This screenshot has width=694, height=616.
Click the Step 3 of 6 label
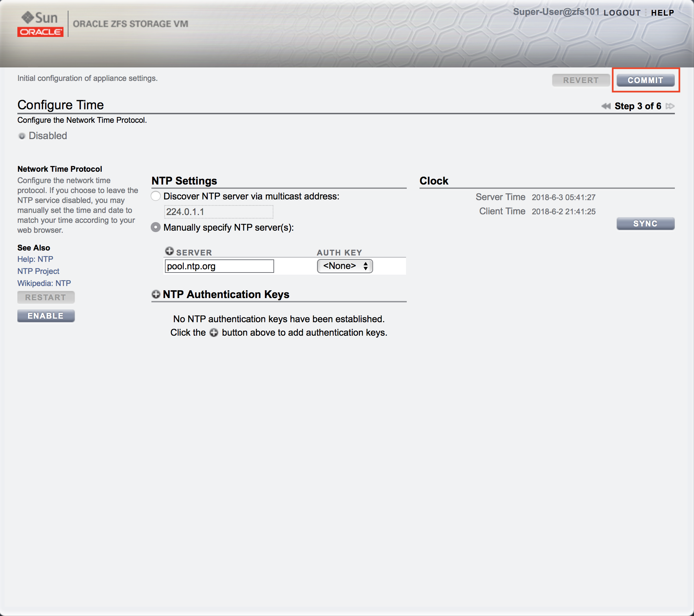(x=638, y=106)
